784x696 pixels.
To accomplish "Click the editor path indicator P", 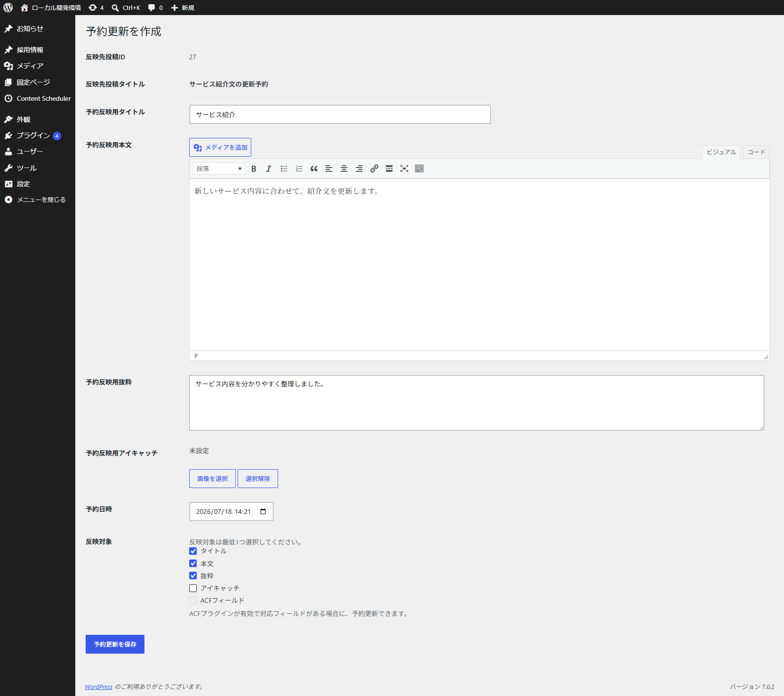I will tap(196, 356).
